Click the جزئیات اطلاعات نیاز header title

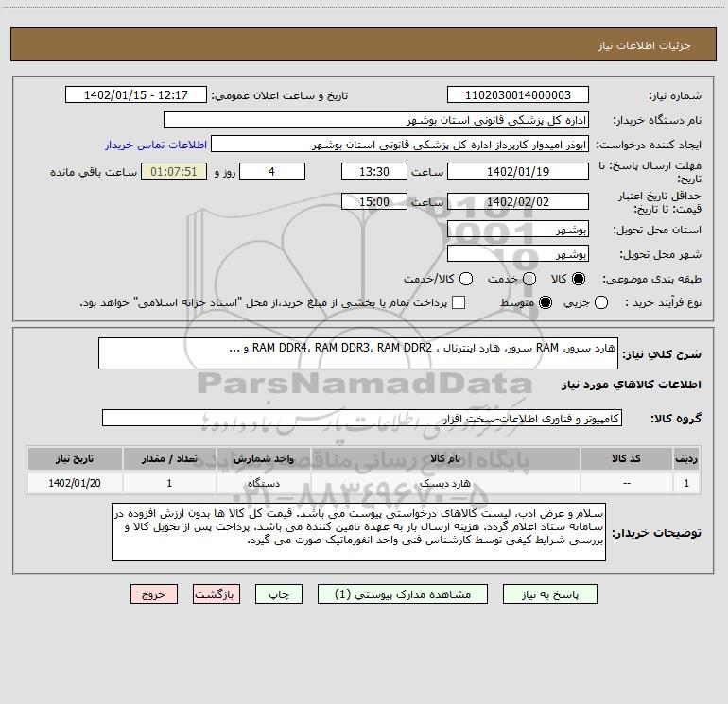coord(644,45)
